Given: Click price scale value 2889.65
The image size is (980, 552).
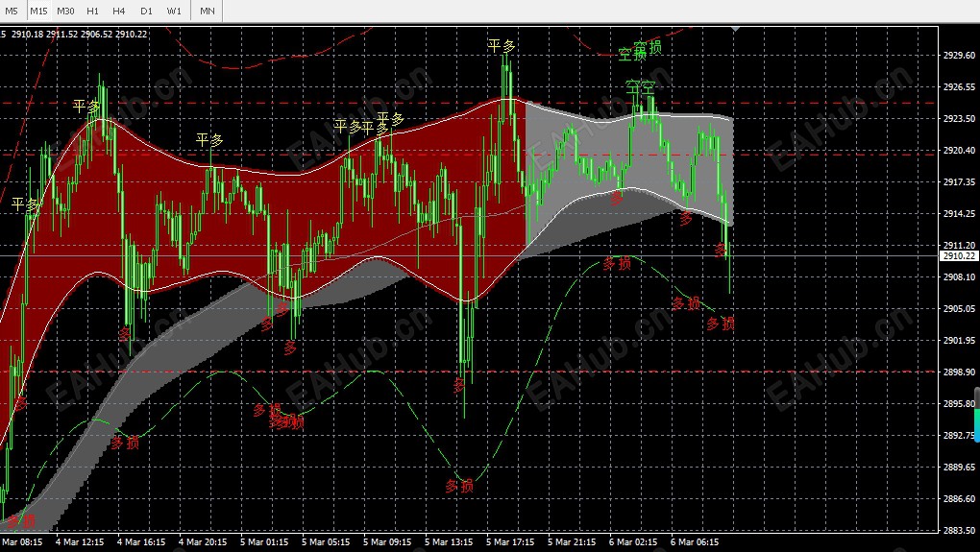Looking at the screenshot, I should (x=959, y=467).
